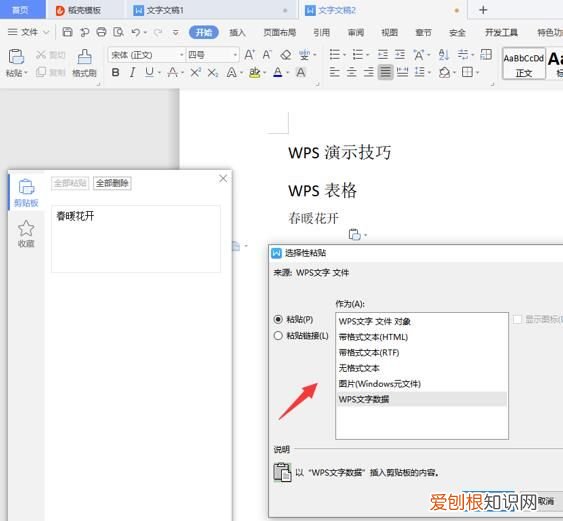Clear formatting with the eraser icon

pos(285,55)
